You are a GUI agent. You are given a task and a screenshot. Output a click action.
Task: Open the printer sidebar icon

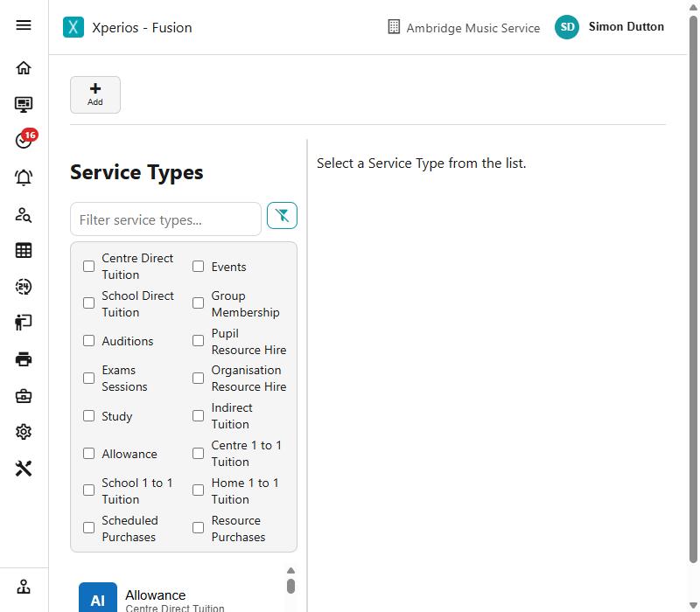24,359
